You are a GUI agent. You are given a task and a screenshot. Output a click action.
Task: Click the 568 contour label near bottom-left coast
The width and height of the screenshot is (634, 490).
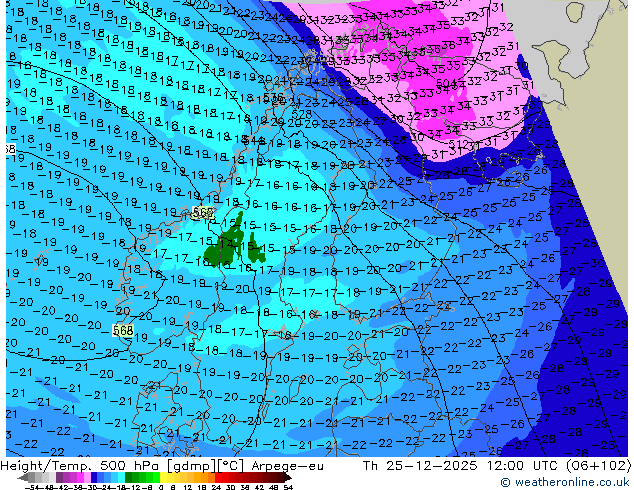[x=123, y=330]
